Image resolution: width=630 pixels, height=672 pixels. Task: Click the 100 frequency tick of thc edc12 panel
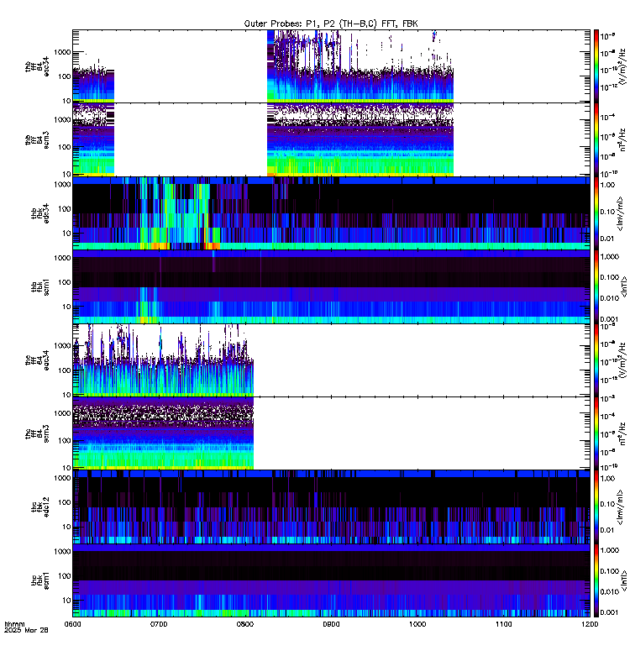click(65, 501)
